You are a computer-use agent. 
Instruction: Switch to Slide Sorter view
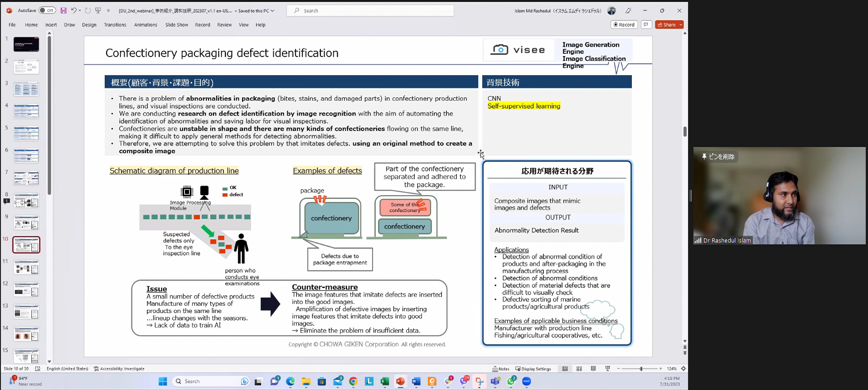579,369
